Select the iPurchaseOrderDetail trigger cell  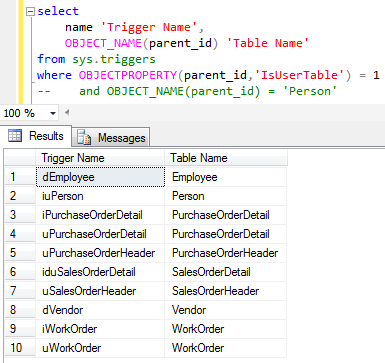point(100,215)
